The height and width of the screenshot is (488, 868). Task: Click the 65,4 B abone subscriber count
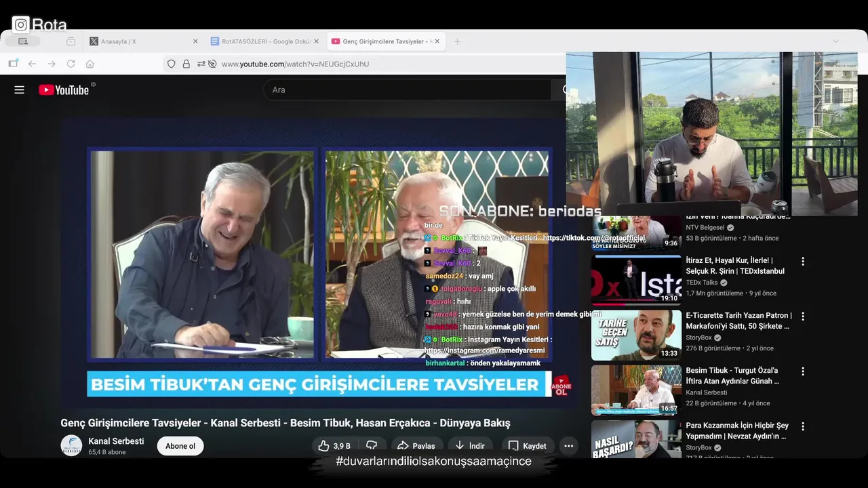106,452
